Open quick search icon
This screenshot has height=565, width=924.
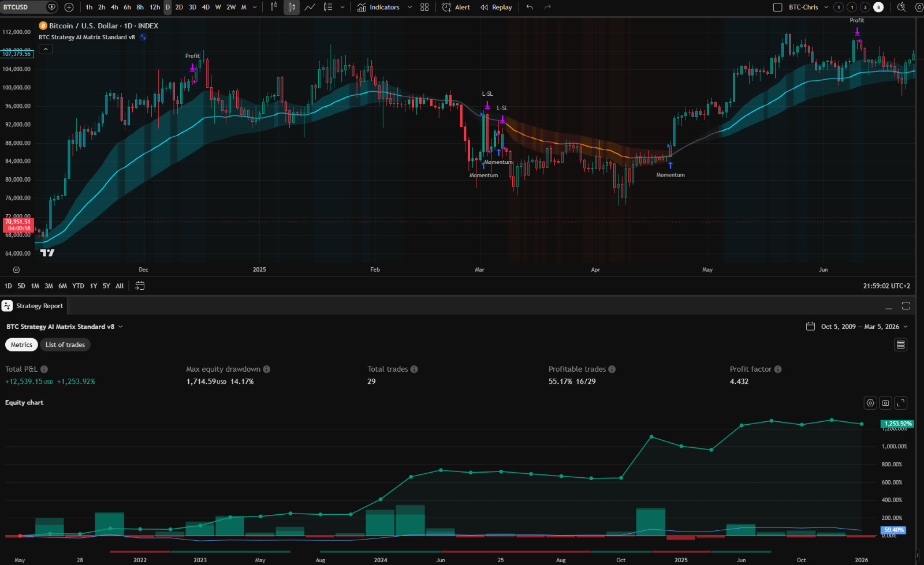(901, 8)
